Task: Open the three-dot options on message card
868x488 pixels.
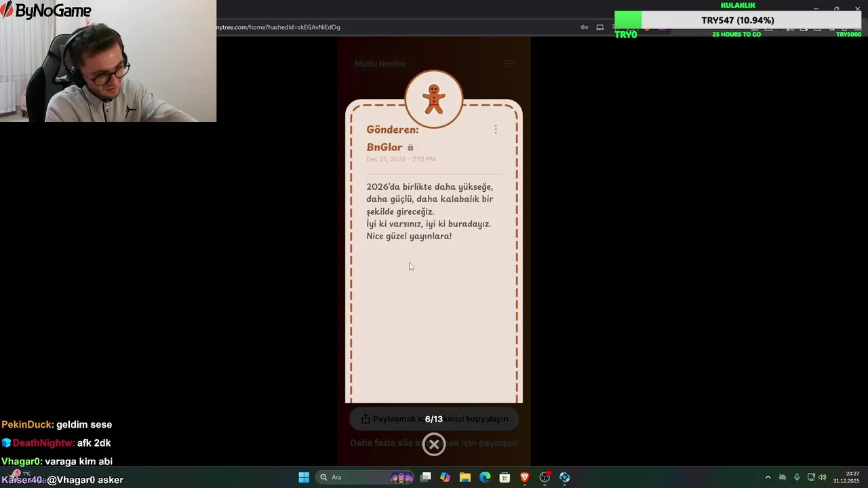Action: 496,129
